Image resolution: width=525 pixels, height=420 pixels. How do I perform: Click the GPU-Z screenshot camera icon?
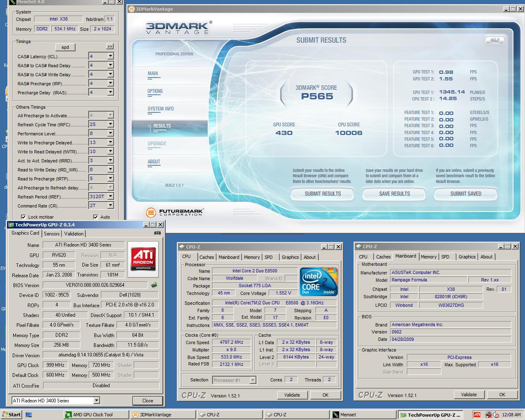[157, 233]
